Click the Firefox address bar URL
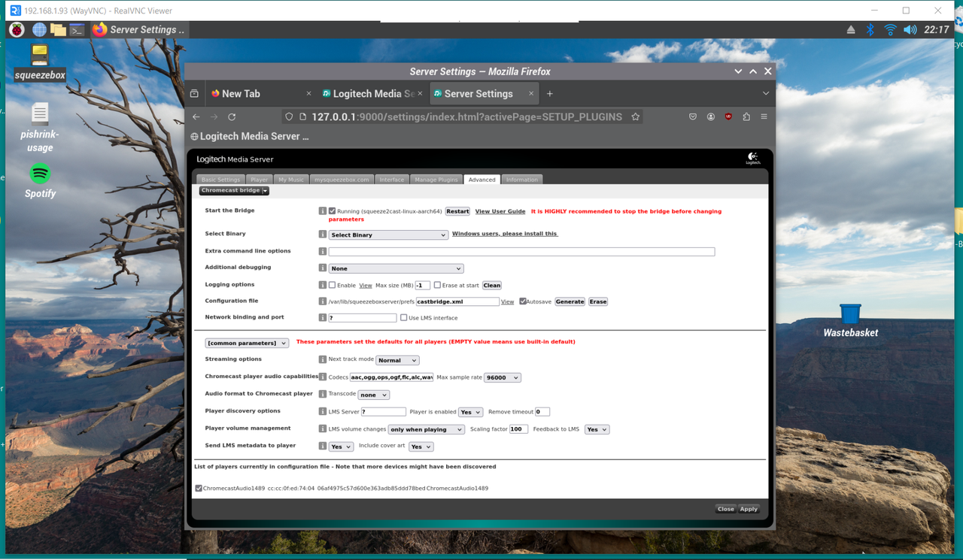The width and height of the screenshot is (963, 560). 466,117
